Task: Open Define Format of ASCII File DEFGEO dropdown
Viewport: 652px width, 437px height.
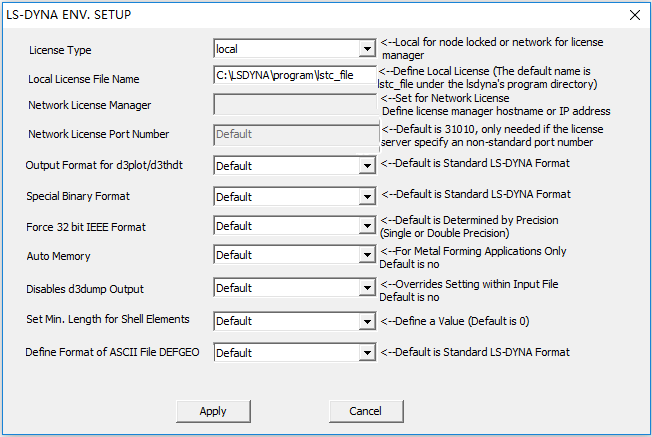Action: click(293, 353)
